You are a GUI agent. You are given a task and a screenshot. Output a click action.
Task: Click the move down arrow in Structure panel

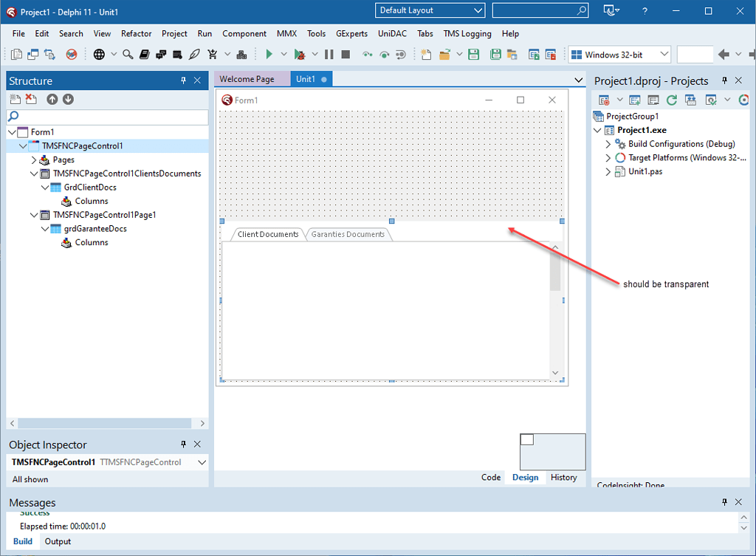coord(69,100)
